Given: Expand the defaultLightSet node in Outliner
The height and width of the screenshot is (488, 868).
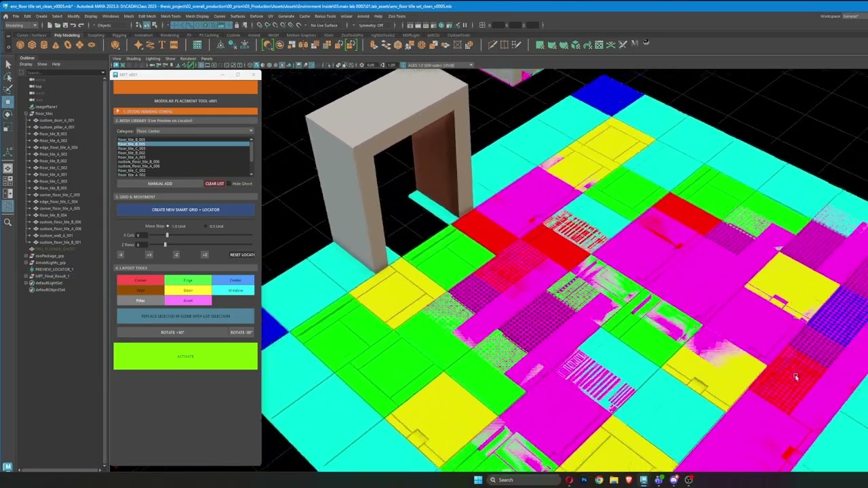Looking at the screenshot, I should point(26,283).
